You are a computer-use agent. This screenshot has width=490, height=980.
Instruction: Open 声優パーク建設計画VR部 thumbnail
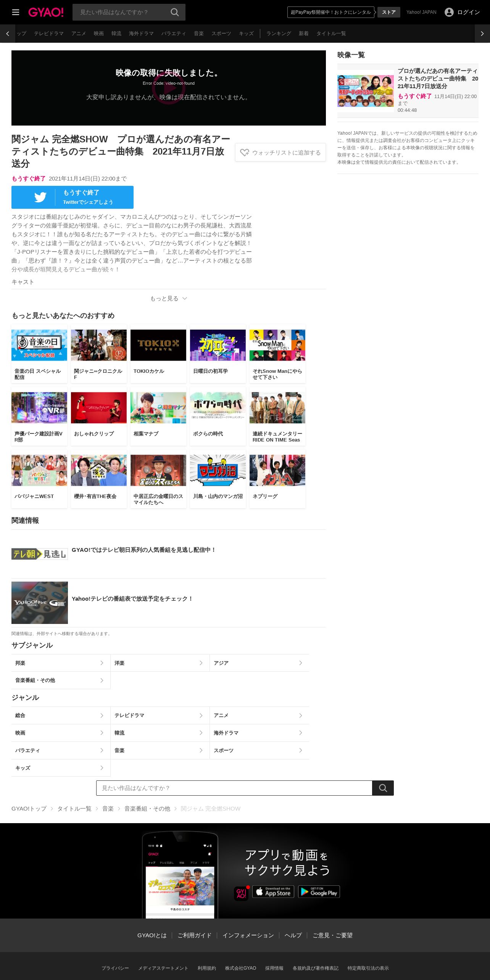(x=39, y=408)
